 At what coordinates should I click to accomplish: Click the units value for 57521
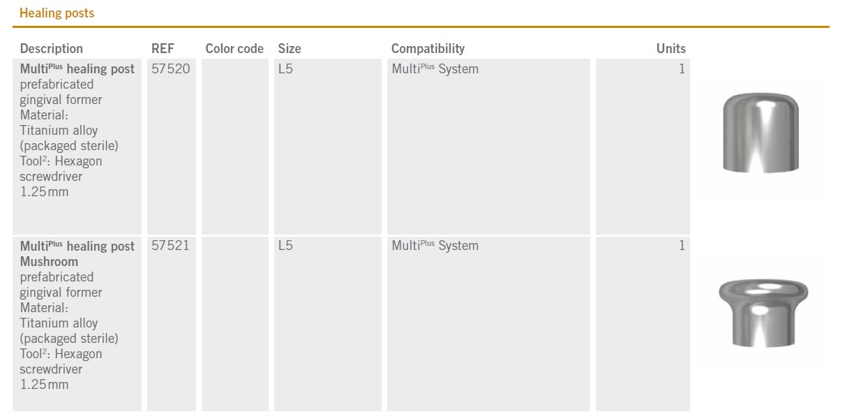pyautogui.click(x=682, y=245)
